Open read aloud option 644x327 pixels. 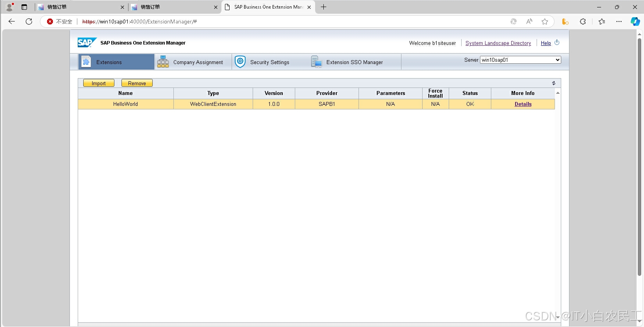[529, 21]
